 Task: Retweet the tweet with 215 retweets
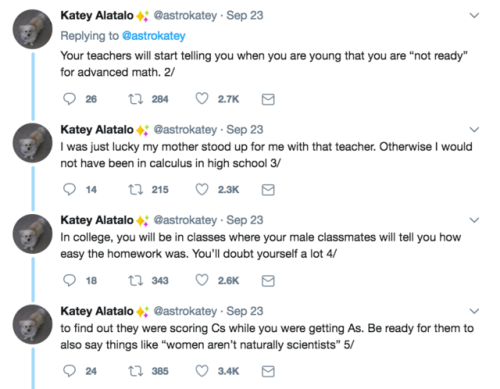(x=136, y=190)
